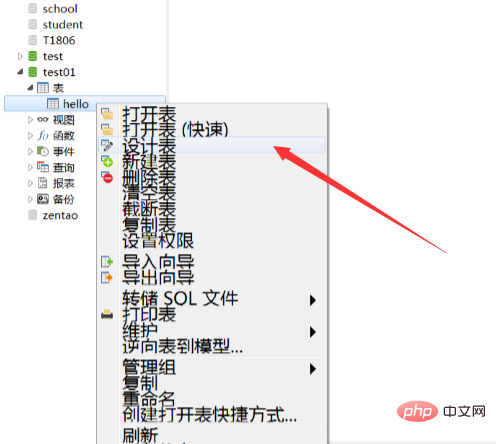496x444 pixels.
Task: Click the red minus icon beside 删除表
Action: pyautogui.click(x=107, y=177)
